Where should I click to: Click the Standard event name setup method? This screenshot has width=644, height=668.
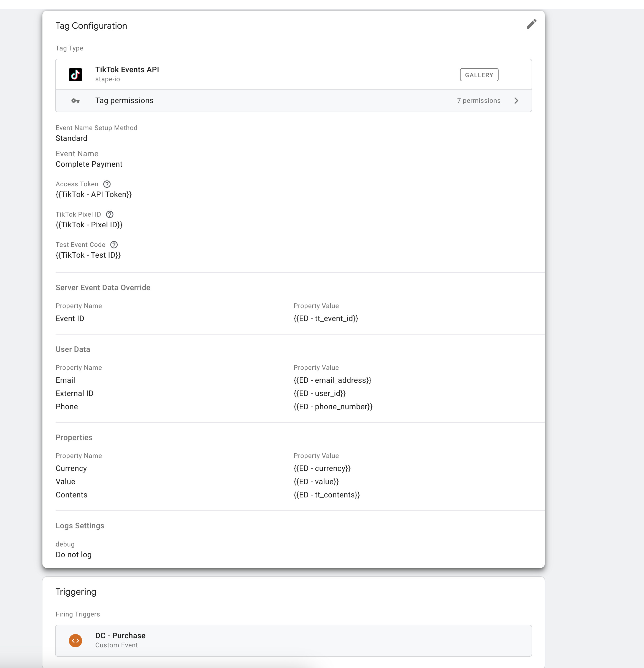tap(71, 138)
